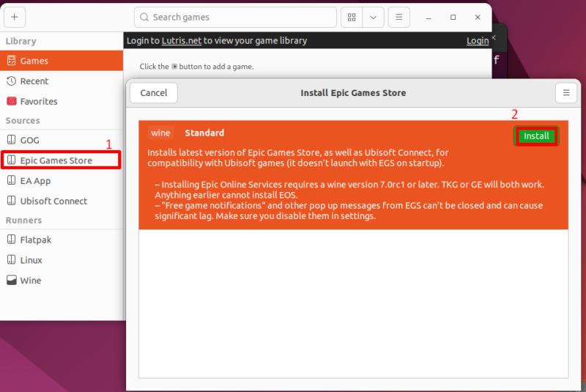This screenshot has height=392, width=586.
Task: Click the Library section header
Action: pyautogui.click(x=21, y=41)
